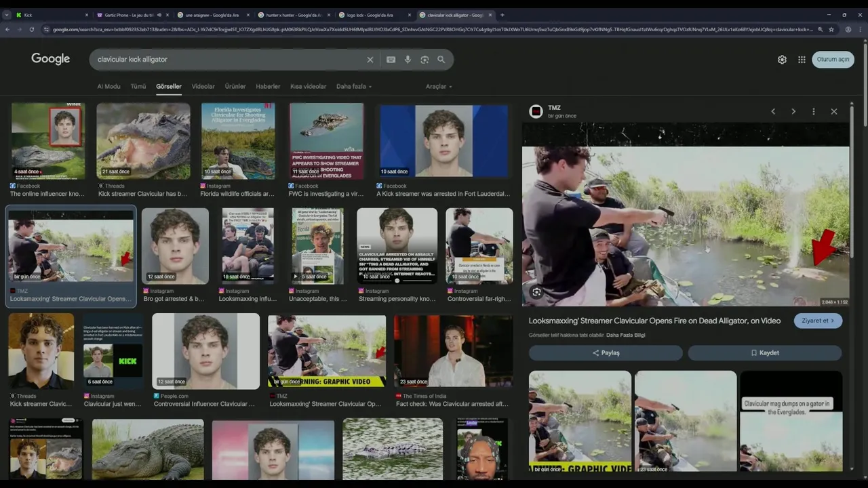Open the Looksmaxxing influ... Instagram thumbnail
The image size is (868, 488).
point(248,246)
